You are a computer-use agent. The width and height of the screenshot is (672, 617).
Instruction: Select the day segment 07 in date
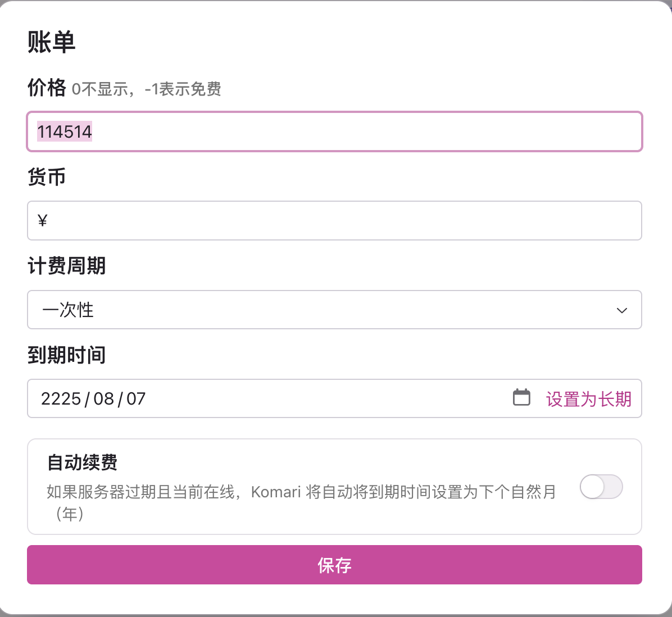tap(136, 399)
